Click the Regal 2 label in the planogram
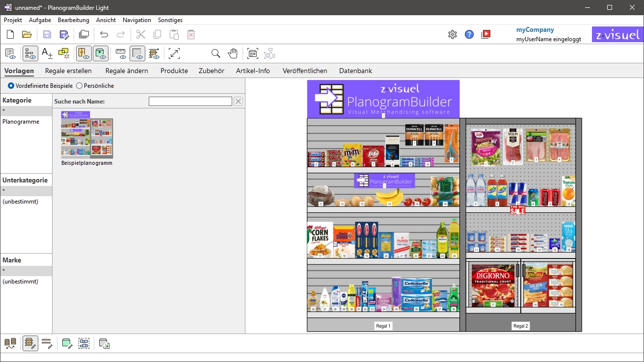The height and width of the screenshot is (362, 644). (x=521, y=326)
